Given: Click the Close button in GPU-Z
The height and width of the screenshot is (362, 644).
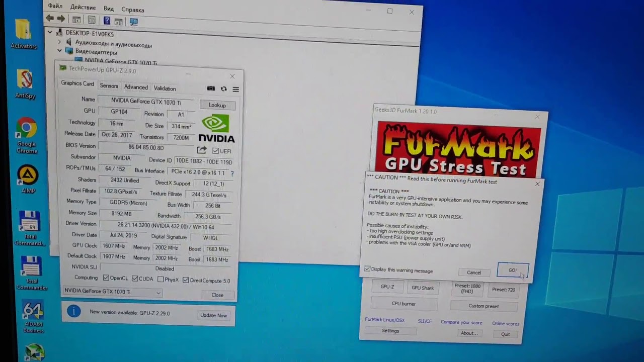Looking at the screenshot, I should click(x=217, y=295).
